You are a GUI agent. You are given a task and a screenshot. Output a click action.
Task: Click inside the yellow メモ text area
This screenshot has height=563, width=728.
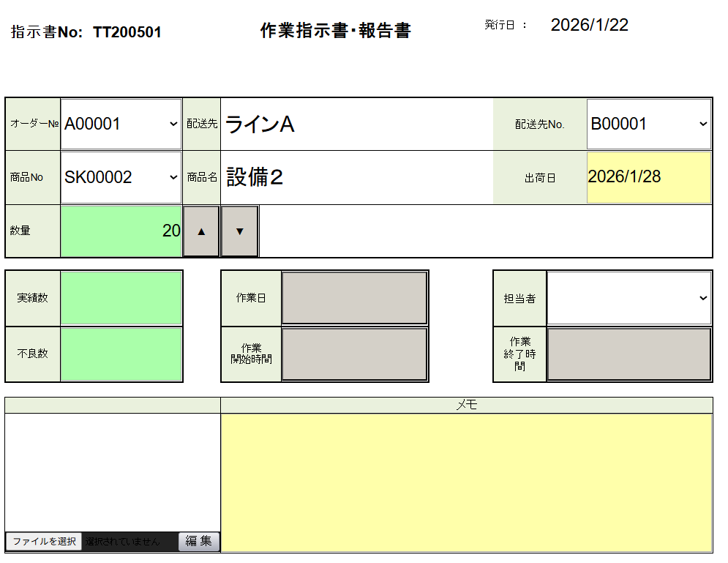coord(466,483)
